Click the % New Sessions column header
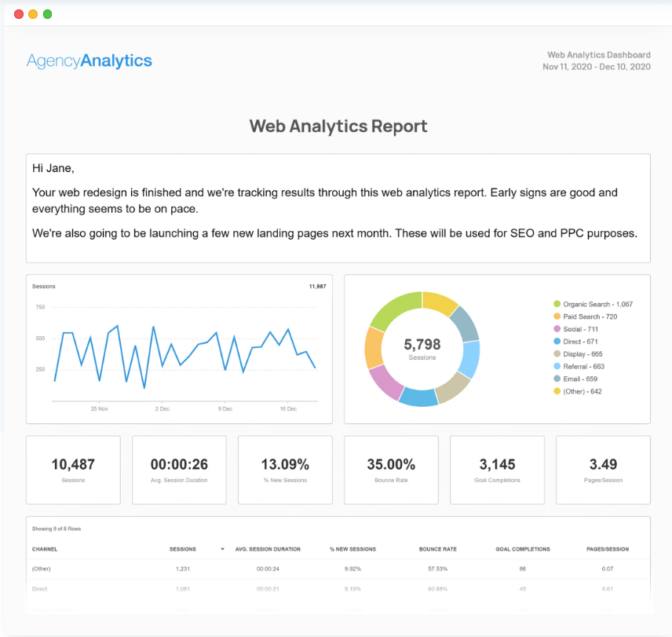This screenshot has height=637, width=672. (x=352, y=549)
